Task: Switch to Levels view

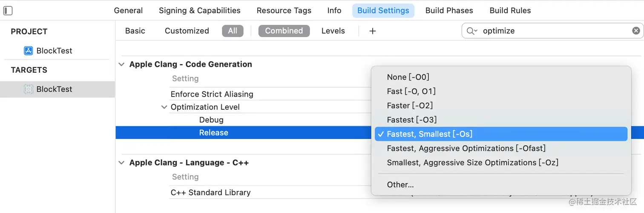Action: (333, 31)
